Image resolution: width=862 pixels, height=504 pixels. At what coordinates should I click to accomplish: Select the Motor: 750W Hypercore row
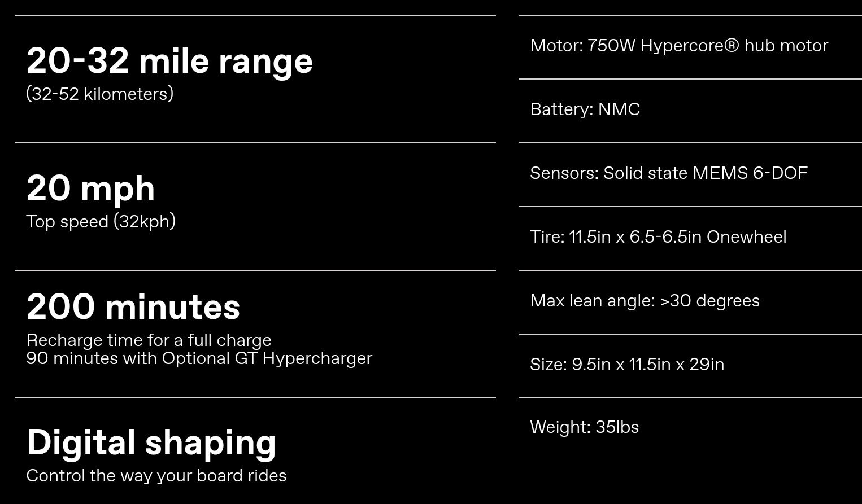point(690,47)
